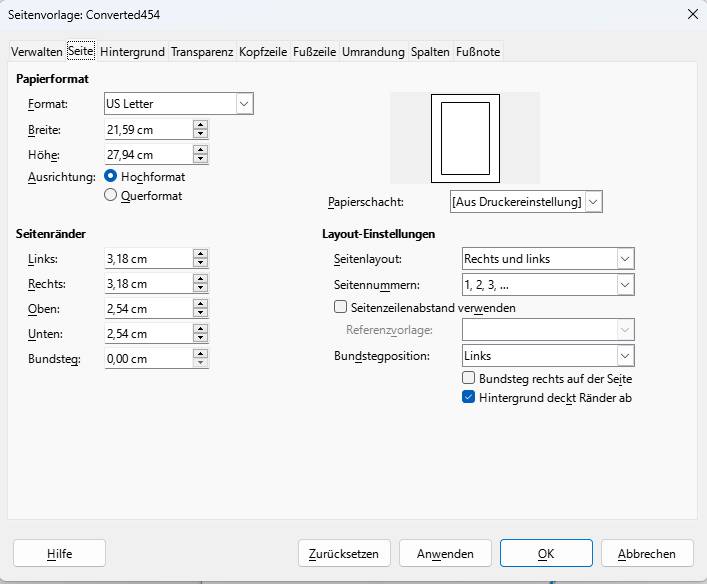This screenshot has width=707, height=584.
Task: Open the Papierschacht dropdown
Action: (x=594, y=202)
